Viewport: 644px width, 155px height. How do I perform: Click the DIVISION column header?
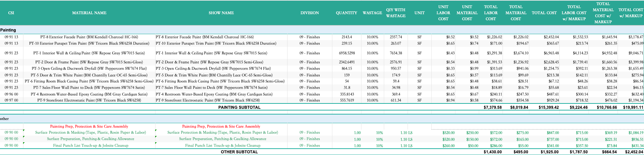(309, 13)
